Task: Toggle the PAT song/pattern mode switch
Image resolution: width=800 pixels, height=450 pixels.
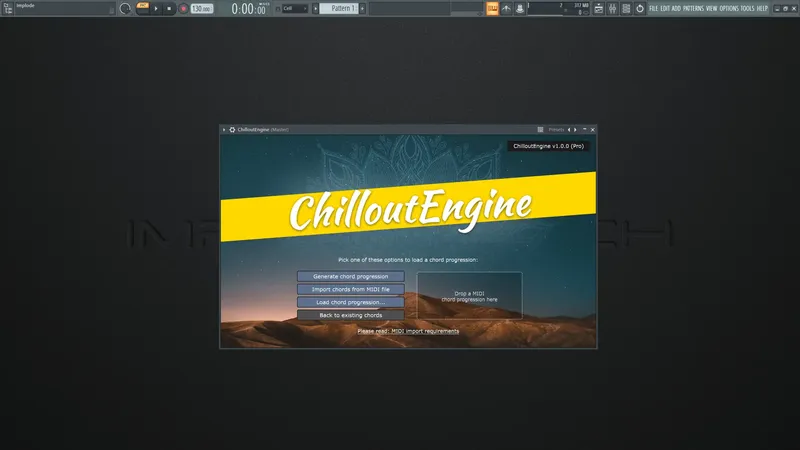Action: (143, 8)
